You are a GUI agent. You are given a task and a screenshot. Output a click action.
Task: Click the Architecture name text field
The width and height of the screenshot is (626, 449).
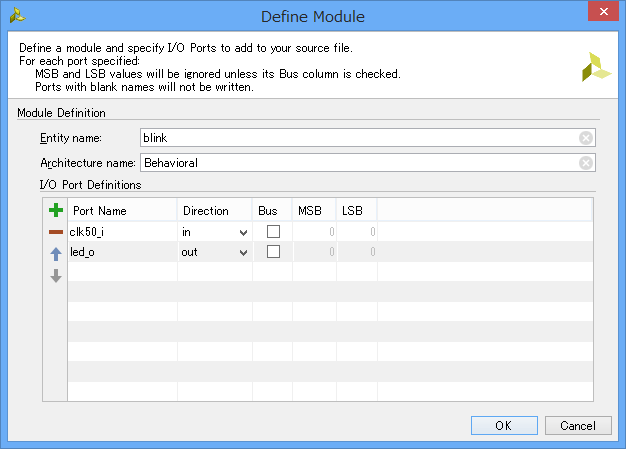[360, 162]
